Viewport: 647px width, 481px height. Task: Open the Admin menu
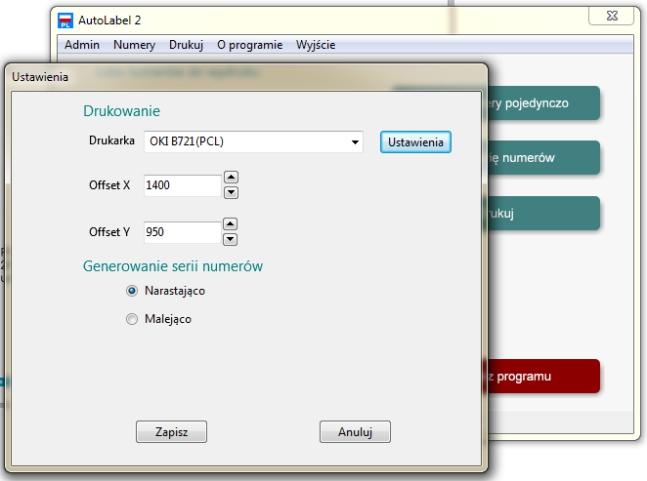(x=82, y=45)
